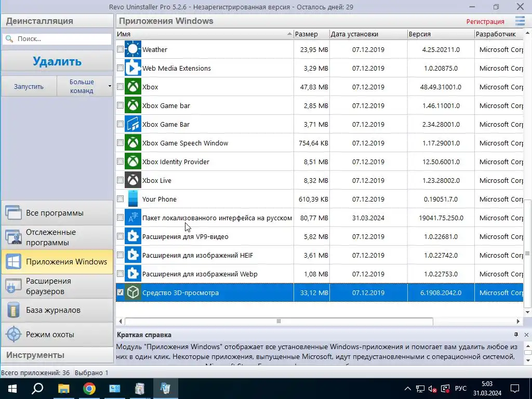The height and width of the screenshot is (399, 532).
Task: Open Расширения браузеров section
Action: pyautogui.click(x=57, y=286)
